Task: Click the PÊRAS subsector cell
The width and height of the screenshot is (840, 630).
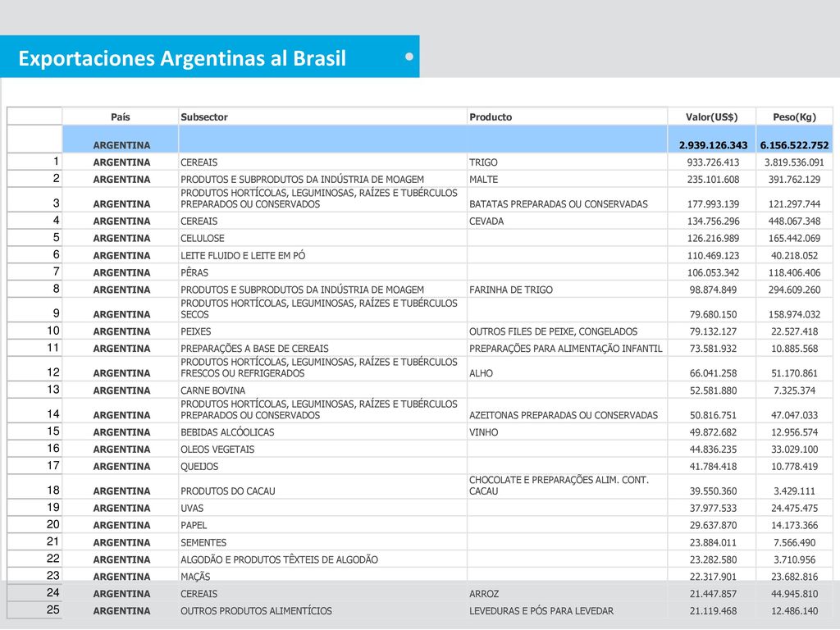Action: [x=194, y=272]
